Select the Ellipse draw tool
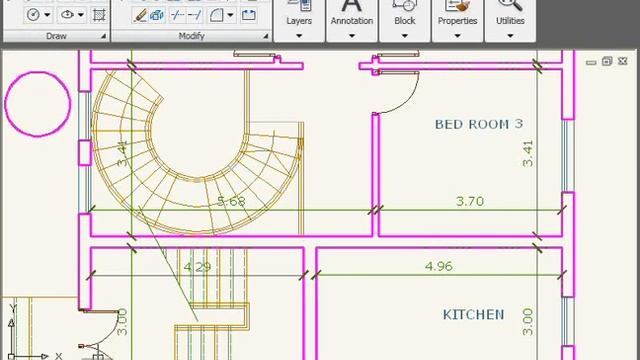Image resolution: width=640 pixels, height=360 pixels. (67, 15)
